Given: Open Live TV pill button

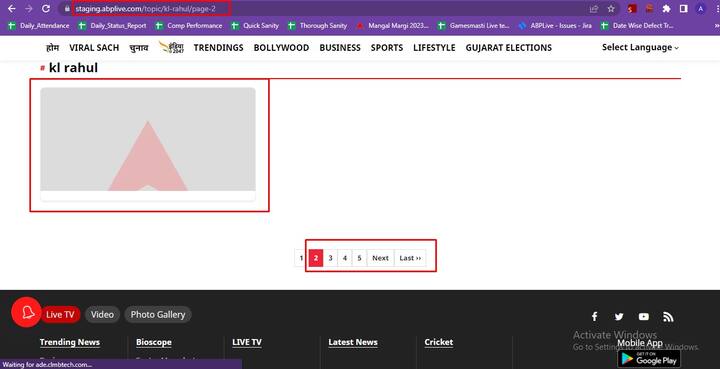Looking at the screenshot, I should 61,314.
